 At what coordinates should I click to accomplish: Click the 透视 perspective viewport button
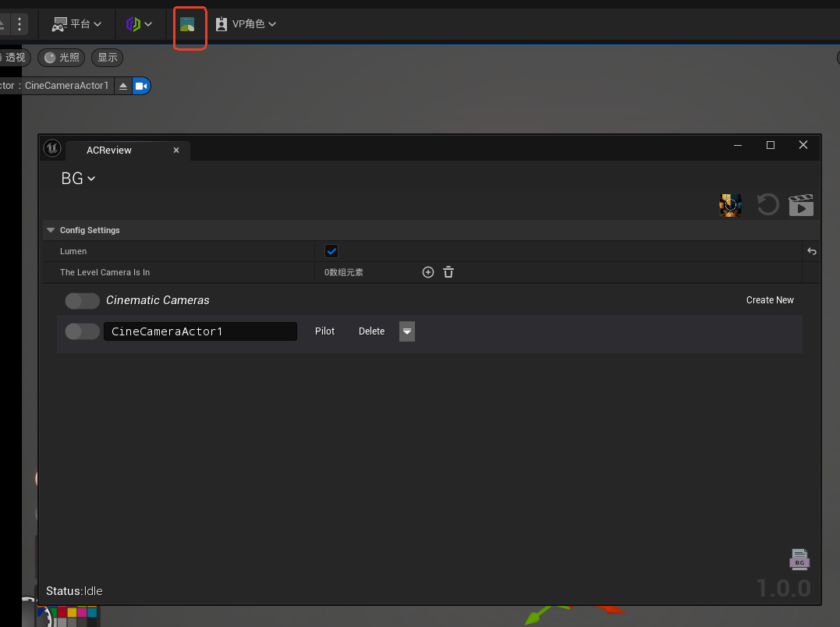(x=15, y=57)
